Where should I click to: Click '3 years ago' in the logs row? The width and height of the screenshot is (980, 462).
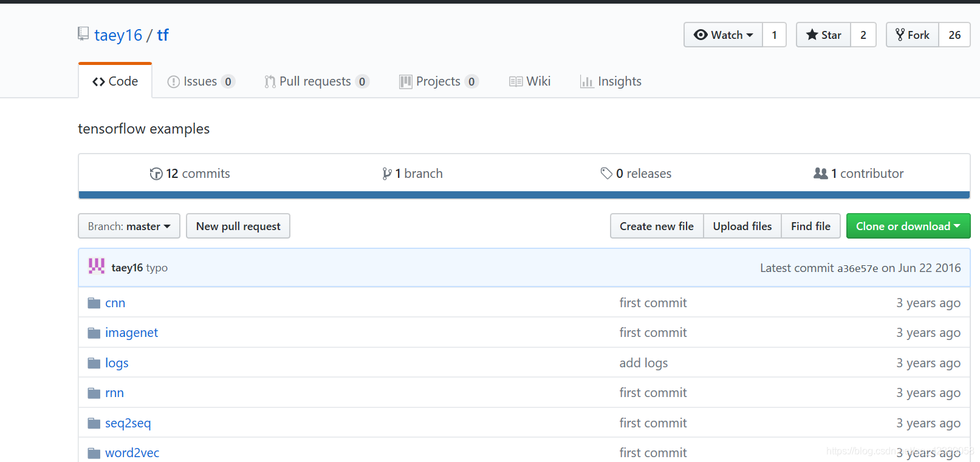[x=928, y=363]
